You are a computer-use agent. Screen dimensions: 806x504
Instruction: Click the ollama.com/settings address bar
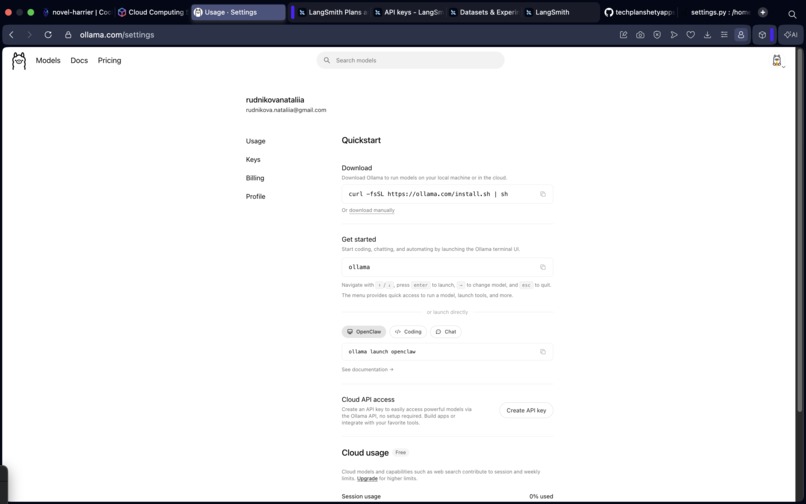coord(117,35)
